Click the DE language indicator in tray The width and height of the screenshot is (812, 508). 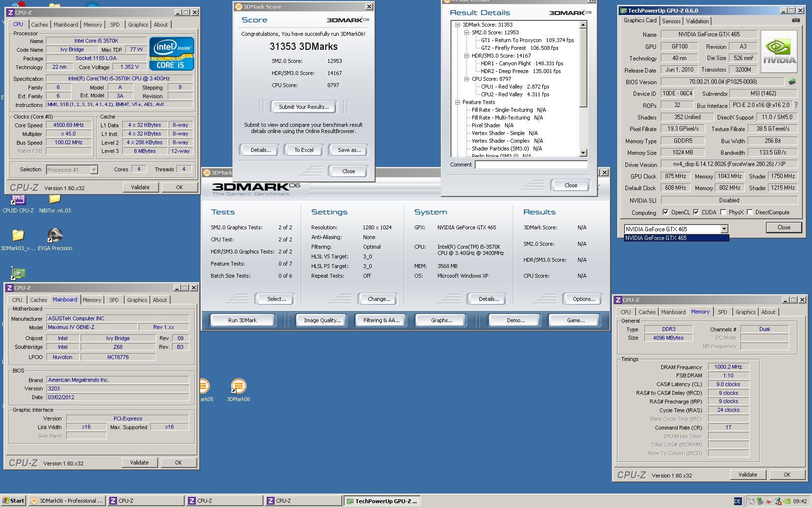pos(738,501)
